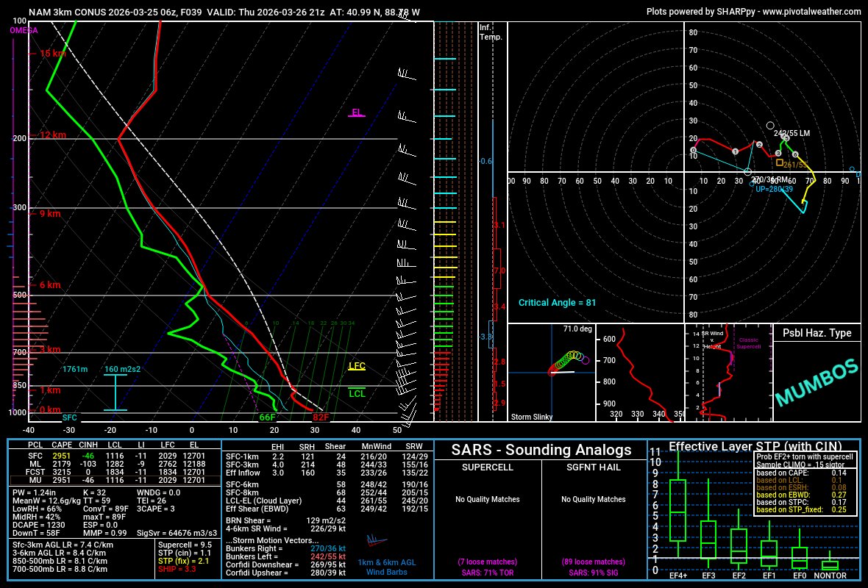
Task: Click the SARS: 71% TOR result
Action: point(488,573)
